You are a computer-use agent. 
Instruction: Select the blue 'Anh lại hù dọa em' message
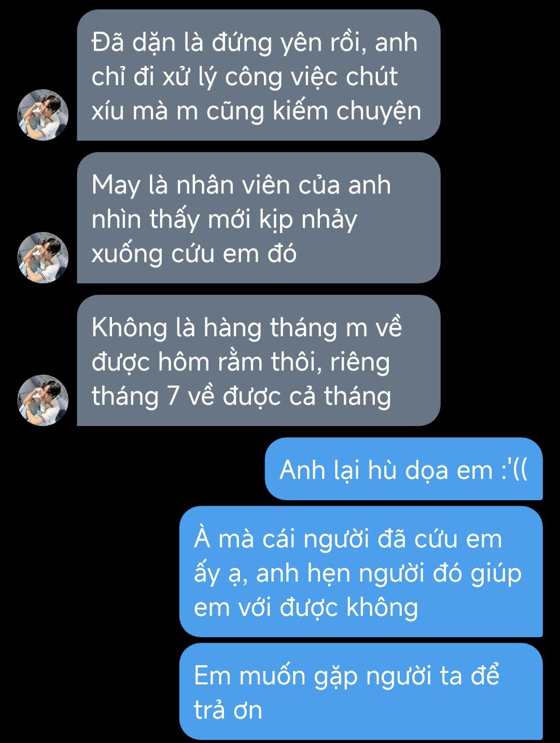(404, 469)
